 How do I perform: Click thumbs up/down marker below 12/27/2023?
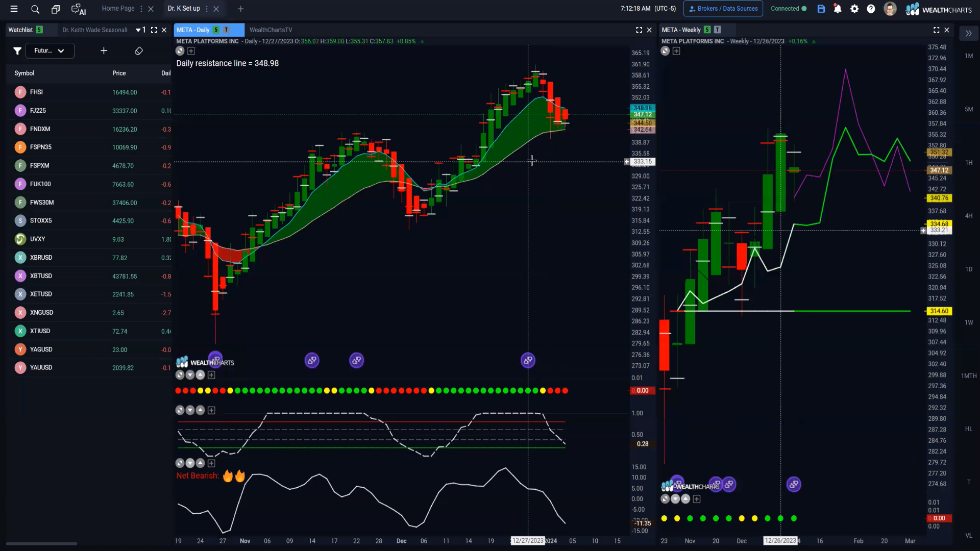tap(528, 361)
